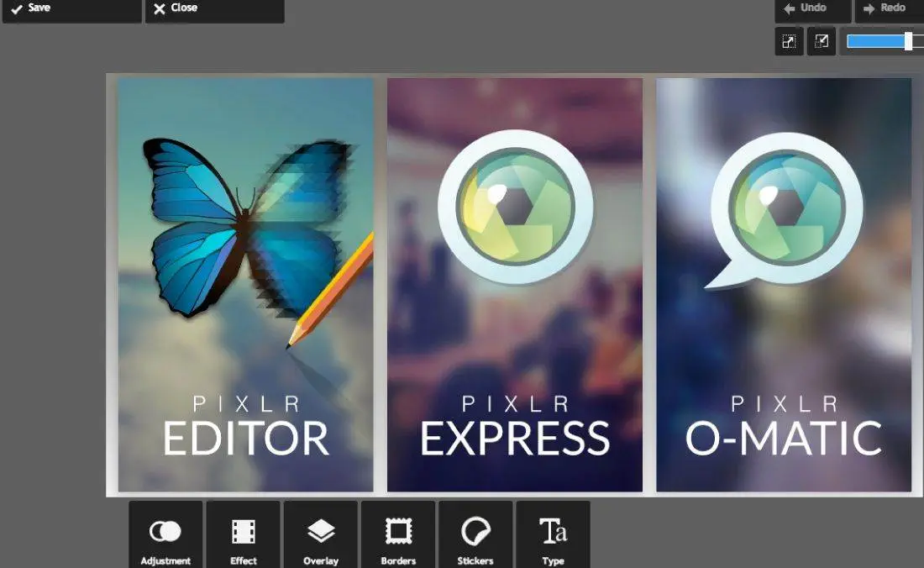Viewport: 924px width, 568px height.
Task: Click the Close button
Action: pyautogui.click(x=214, y=11)
